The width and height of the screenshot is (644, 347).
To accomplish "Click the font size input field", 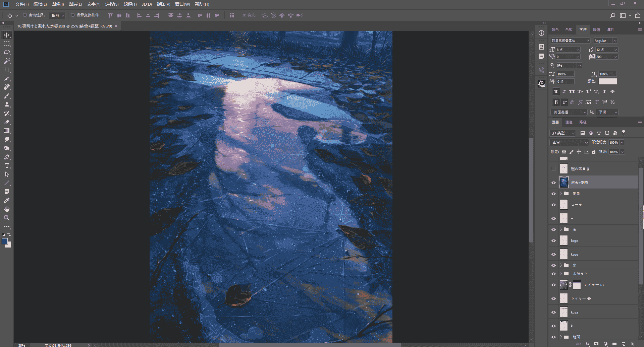I will click(x=566, y=50).
